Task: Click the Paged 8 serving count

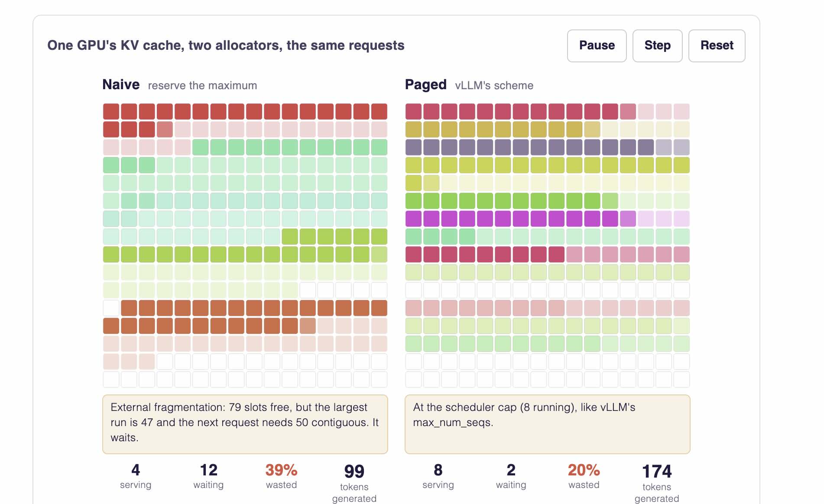Action: point(438,476)
